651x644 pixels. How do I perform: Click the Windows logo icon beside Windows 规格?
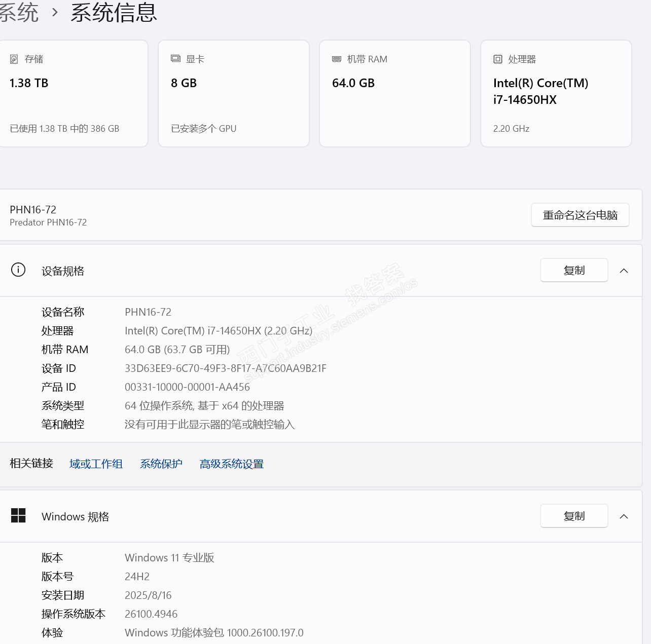[18, 515]
